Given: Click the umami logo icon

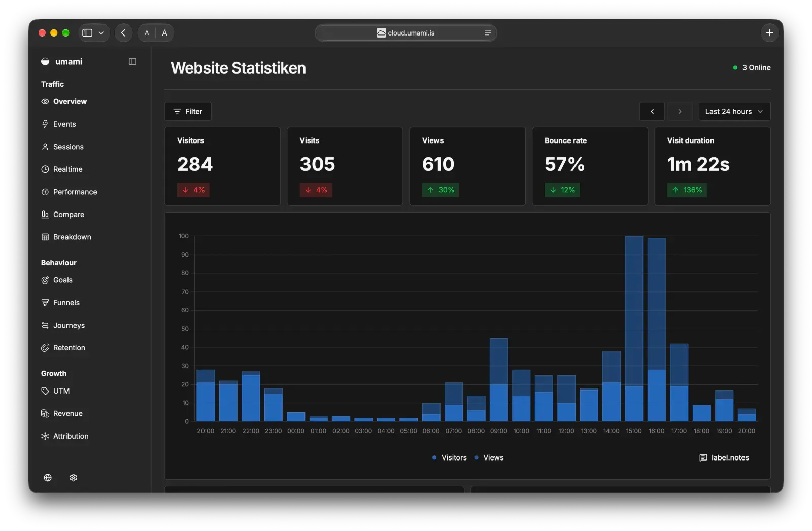Looking at the screenshot, I should [45, 61].
